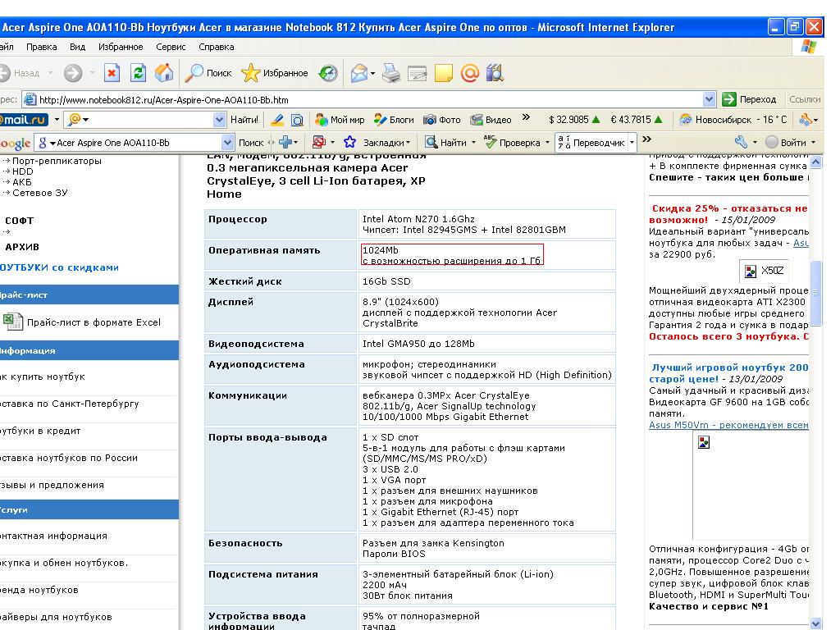Open the Сервис menu

[x=171, y=47]
